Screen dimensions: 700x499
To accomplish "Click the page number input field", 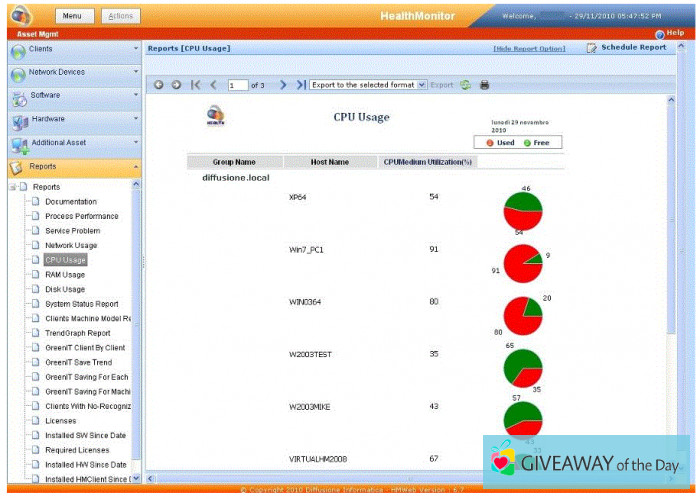I will coord(237,86).
